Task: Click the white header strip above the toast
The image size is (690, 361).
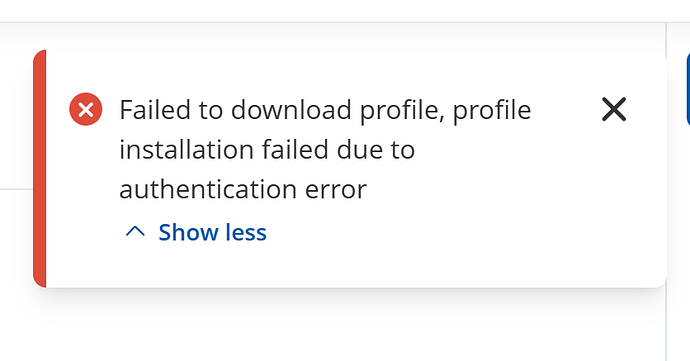Action: pos(345,11)
